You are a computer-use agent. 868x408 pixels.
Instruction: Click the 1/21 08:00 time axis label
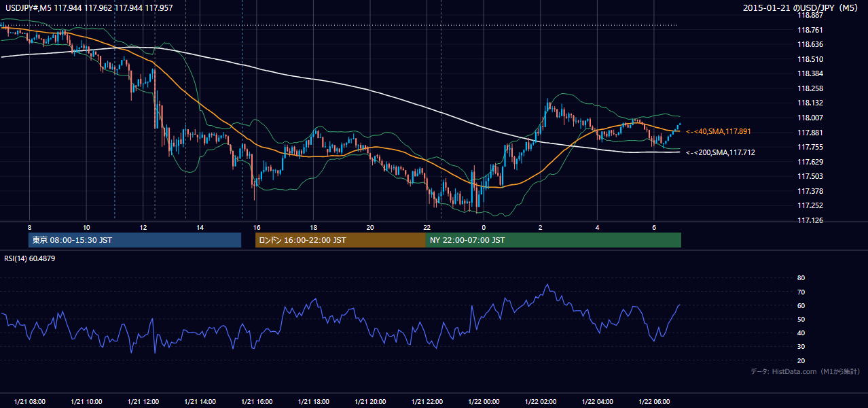(30, 402)
